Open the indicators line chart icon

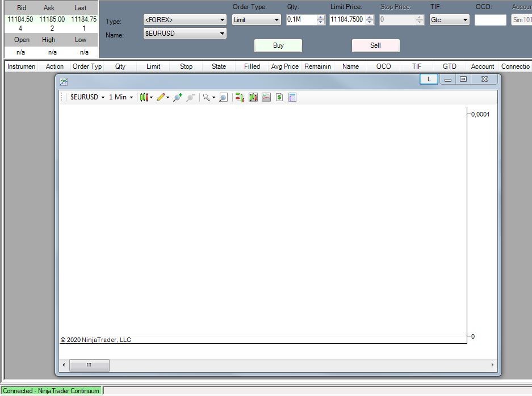(x=266, y=98)
